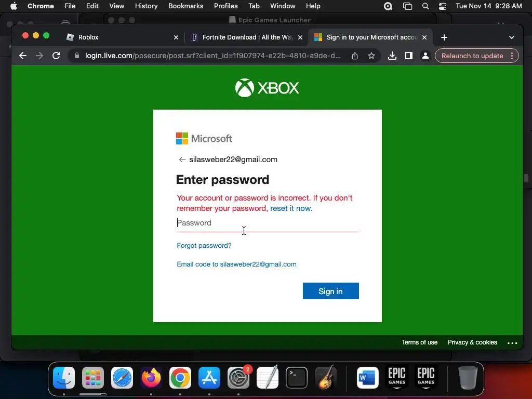Click the share page icon in address bar

coord(354,56)
